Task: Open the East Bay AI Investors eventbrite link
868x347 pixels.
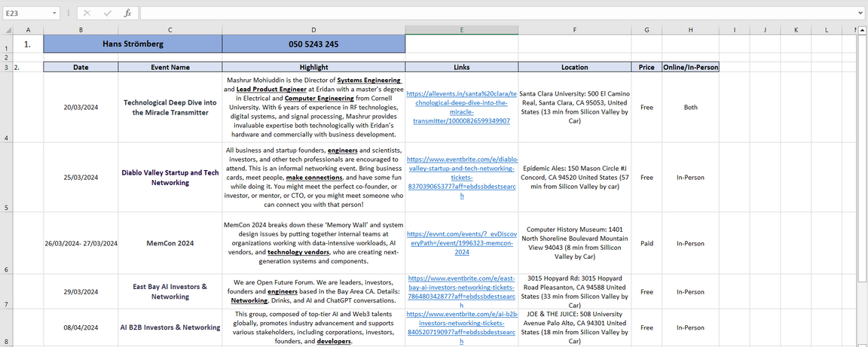Action: pos(462,291)
